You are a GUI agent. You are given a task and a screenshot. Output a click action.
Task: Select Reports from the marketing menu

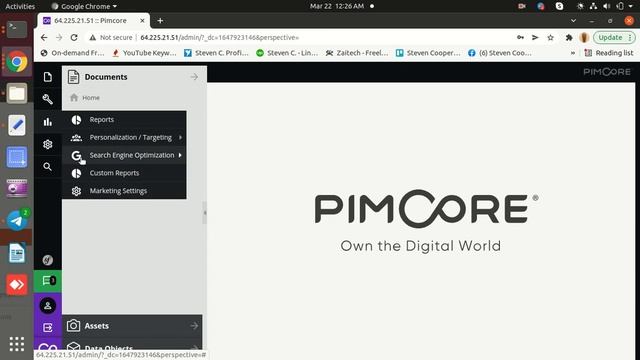(x=124, y=120)
